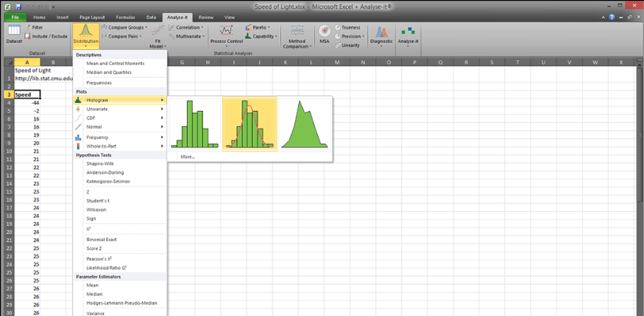Select Shapiro-Wilk from the menu
The width and height of the screenshot is (644, 316).
point(101,163)
